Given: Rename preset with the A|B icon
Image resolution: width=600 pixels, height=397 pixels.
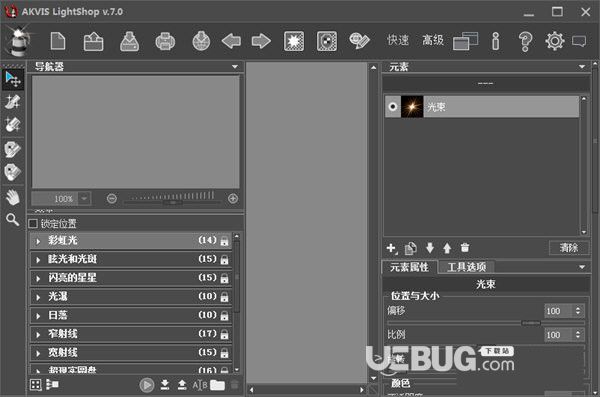Looking at the screenshot, I should click(x=200, y=385).
